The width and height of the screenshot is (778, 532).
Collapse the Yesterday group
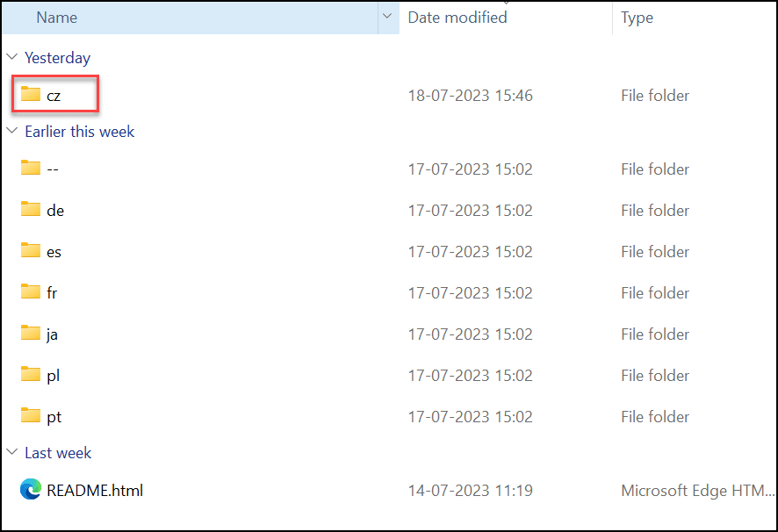point(11,57)
